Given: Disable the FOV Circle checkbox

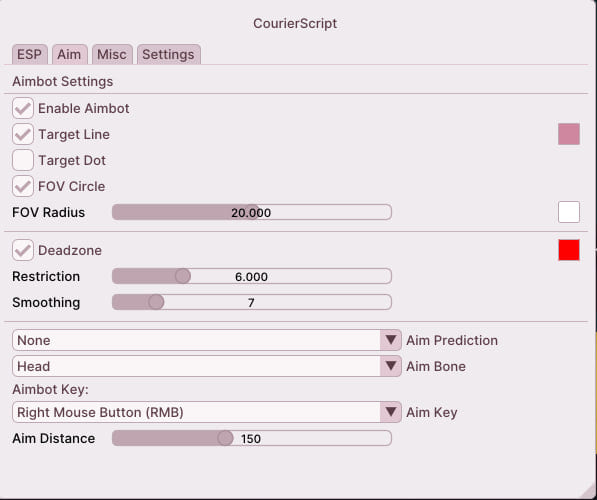Looking at the screenshot, I should tap(23, 186).
